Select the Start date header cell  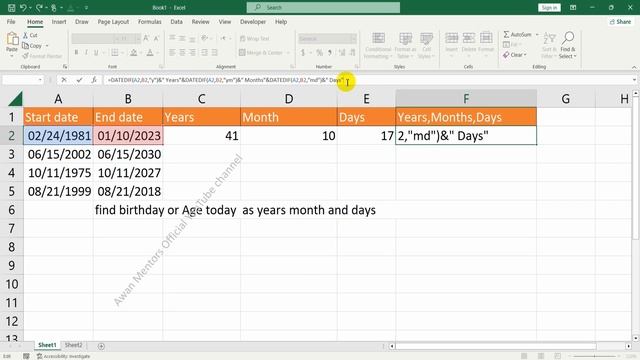[58, 117]
